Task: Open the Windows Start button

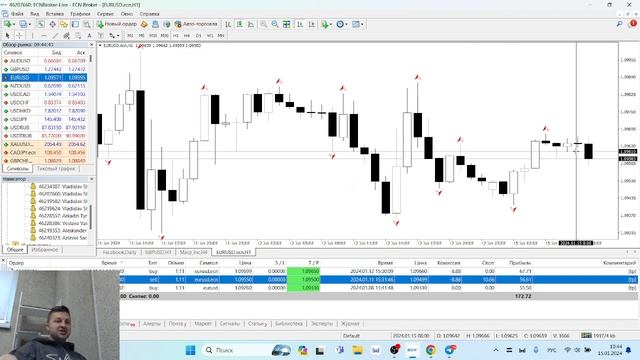Action: (190, 350)
